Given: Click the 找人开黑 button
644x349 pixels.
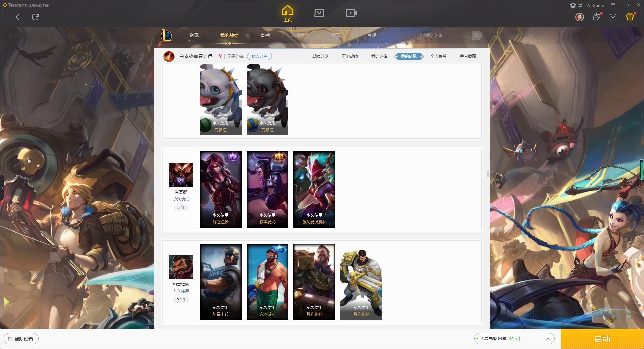Looking at the screenshot, I should pyautogui.click(x=259, y=56).
